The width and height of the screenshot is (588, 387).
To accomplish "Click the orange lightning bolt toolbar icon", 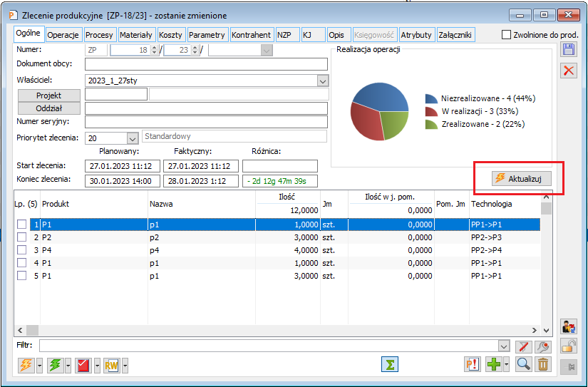I will pyautogui.click(x=26, y=365).
